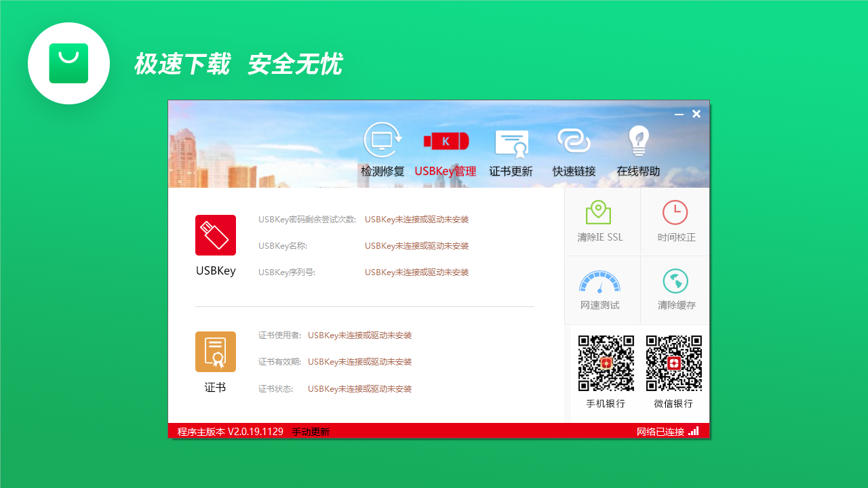Click the red USBKey device icon
Viewport: 868px width, 488px height.
215,235
